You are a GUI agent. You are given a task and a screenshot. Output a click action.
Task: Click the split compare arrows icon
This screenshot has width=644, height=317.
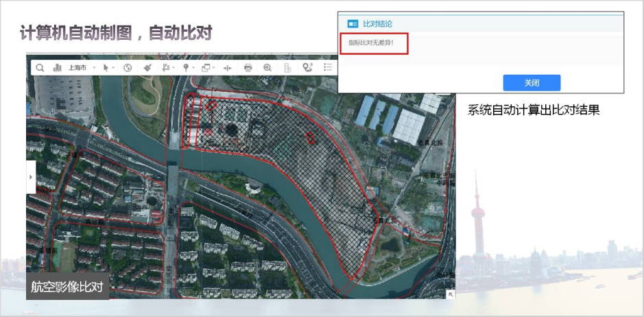(x=228, y=68)
